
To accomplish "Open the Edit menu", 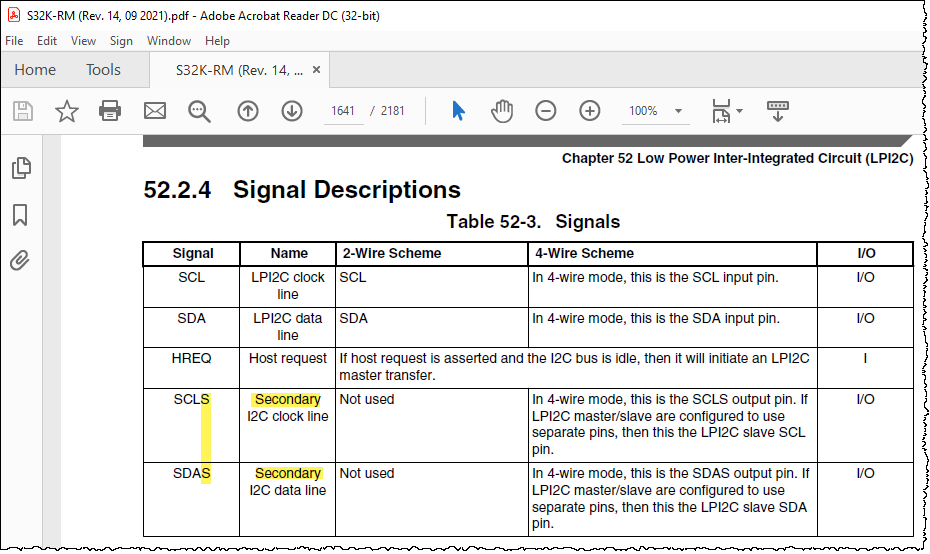I will (47, 41).
